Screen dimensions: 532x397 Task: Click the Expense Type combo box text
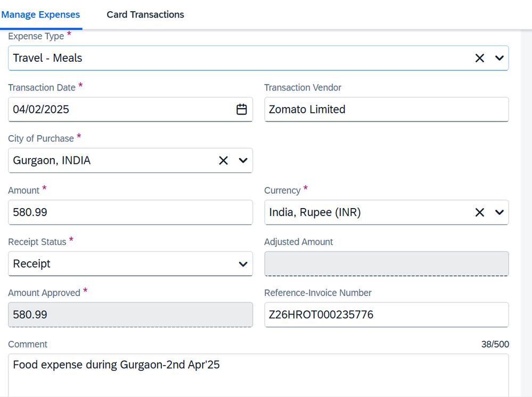click(47, 58)
